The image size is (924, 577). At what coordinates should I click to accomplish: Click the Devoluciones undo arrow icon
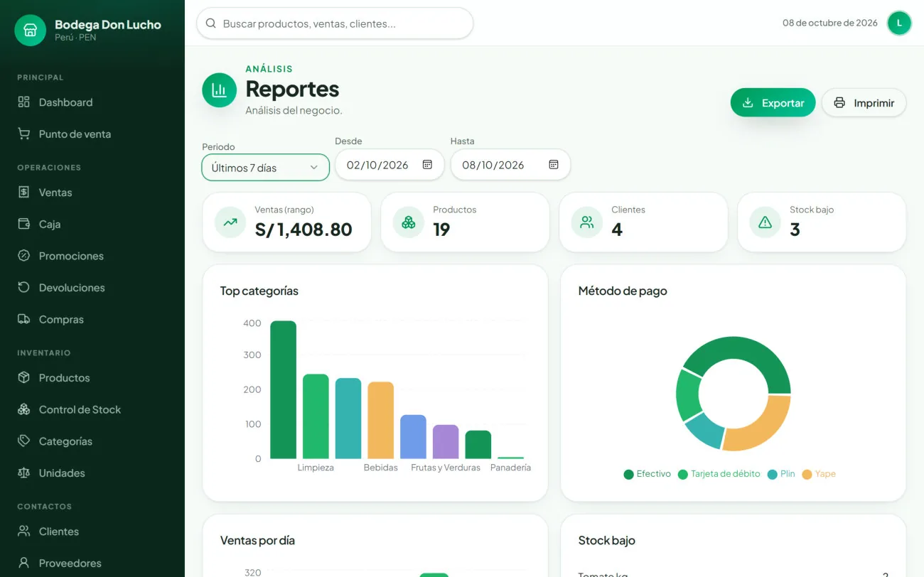point(24,287)
